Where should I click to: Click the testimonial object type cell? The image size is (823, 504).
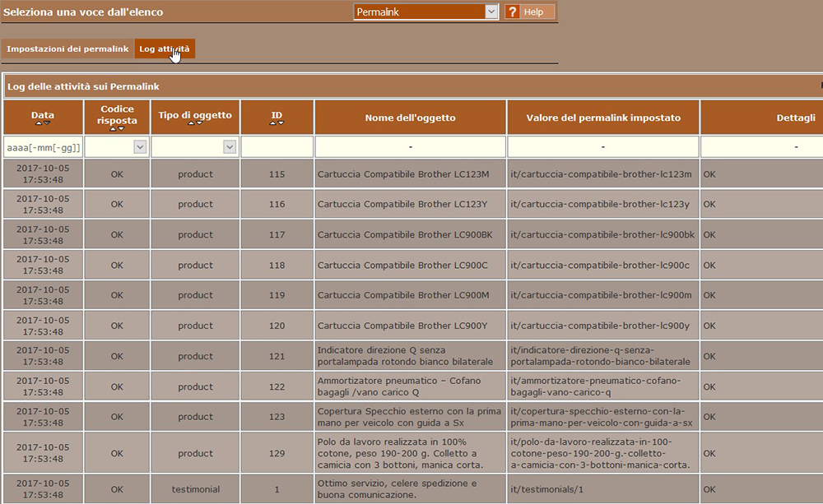[x=195, y=489]
